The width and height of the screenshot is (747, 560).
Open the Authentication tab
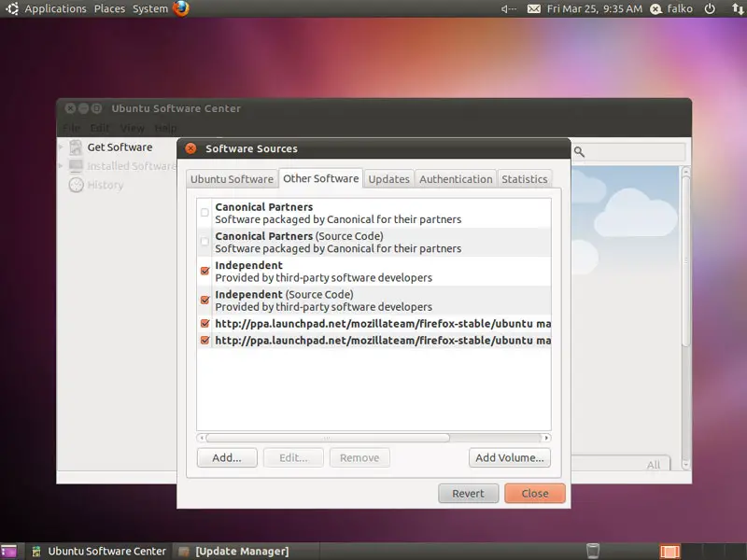click(x=456, y=179)
